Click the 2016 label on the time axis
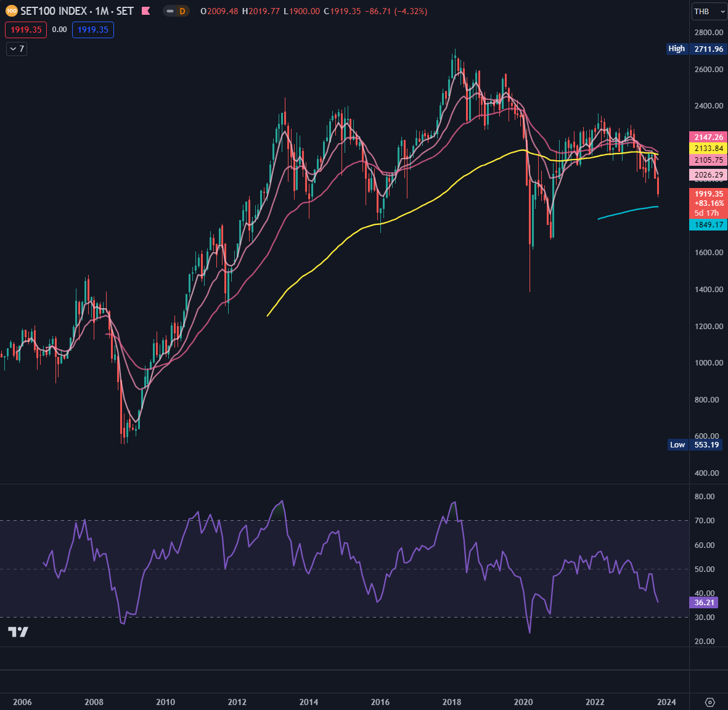 tap(380, 702)
